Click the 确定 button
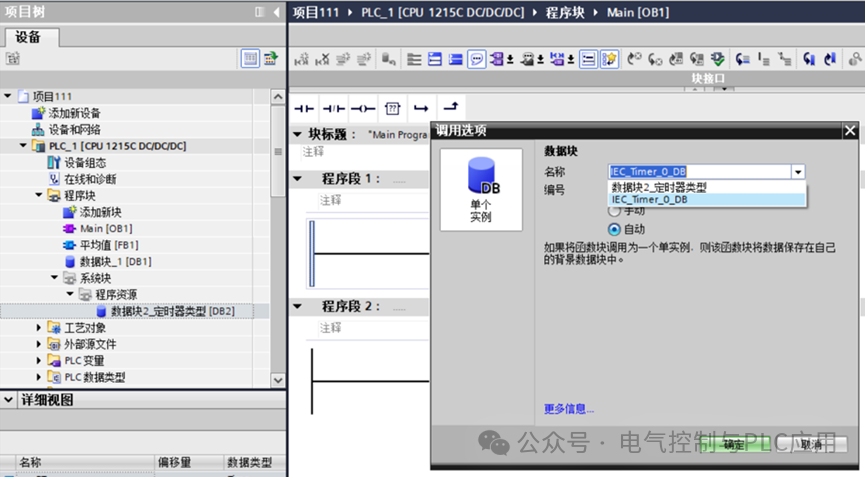Screen dimensions: 865x477 734,444
